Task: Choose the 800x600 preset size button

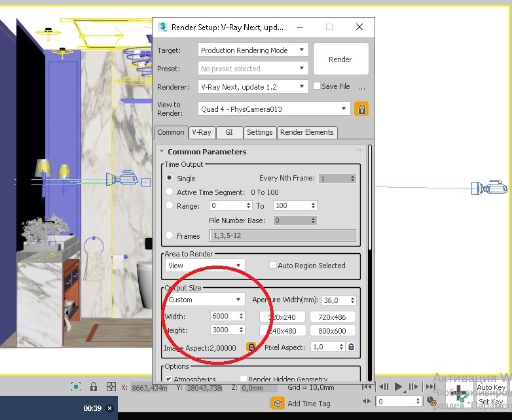Action: pyautogui.click(x=333, y=330)
